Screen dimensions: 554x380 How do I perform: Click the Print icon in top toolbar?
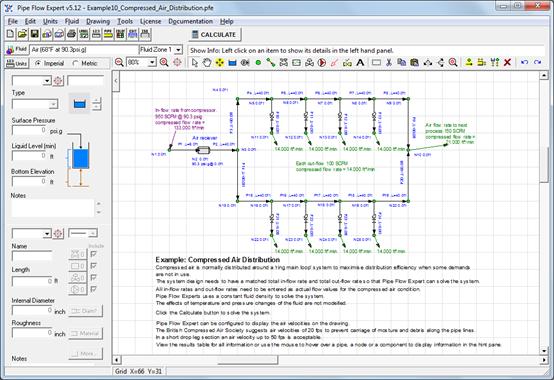coord(71,34)
